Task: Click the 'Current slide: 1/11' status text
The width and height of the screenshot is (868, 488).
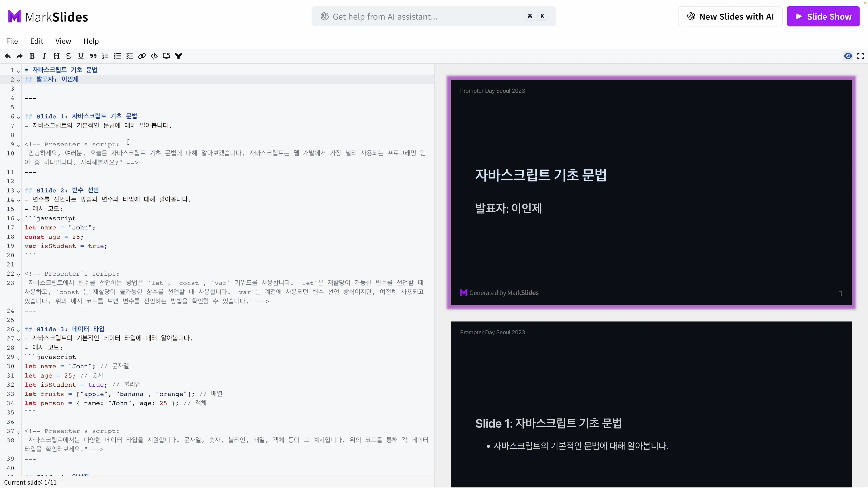Action: (30, 482)
